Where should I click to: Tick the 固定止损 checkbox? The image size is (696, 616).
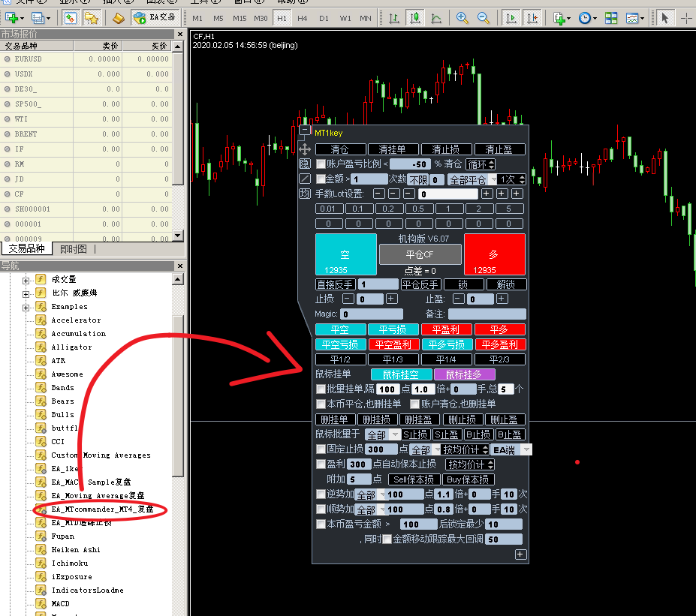tap(321, 449)
